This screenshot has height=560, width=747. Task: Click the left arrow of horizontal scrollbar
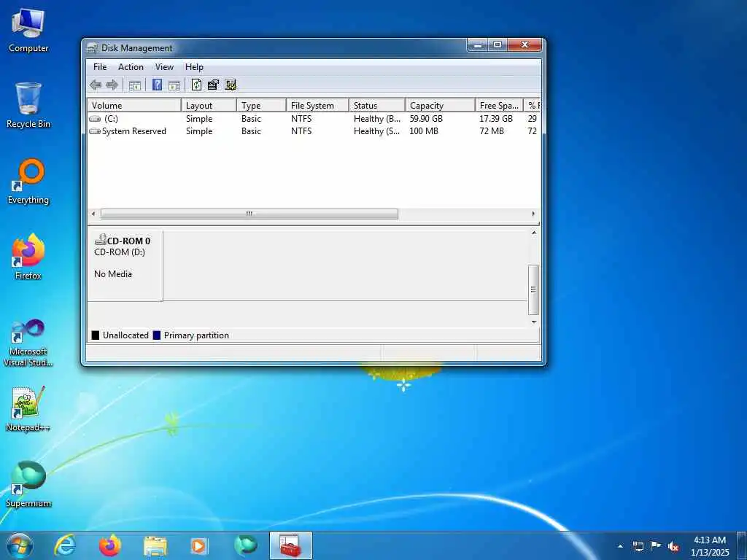93,214
